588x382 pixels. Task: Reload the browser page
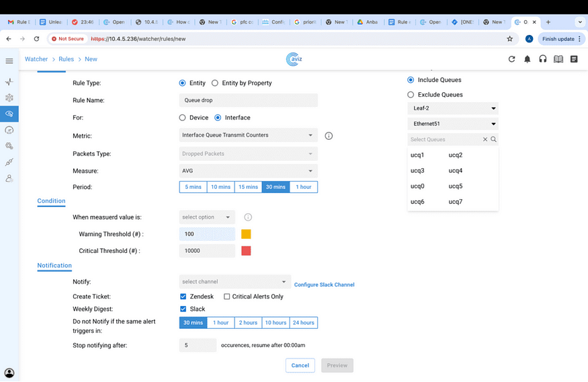pos(36,38)
